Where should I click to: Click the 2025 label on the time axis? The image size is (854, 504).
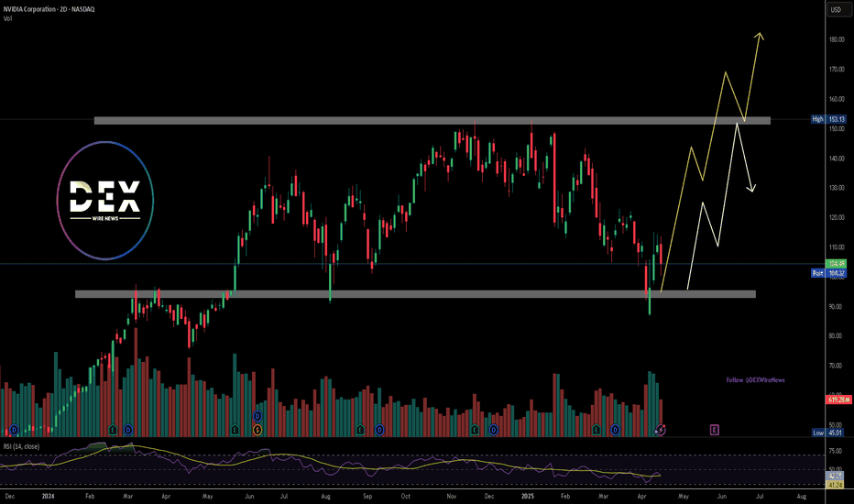pos(528,497)
